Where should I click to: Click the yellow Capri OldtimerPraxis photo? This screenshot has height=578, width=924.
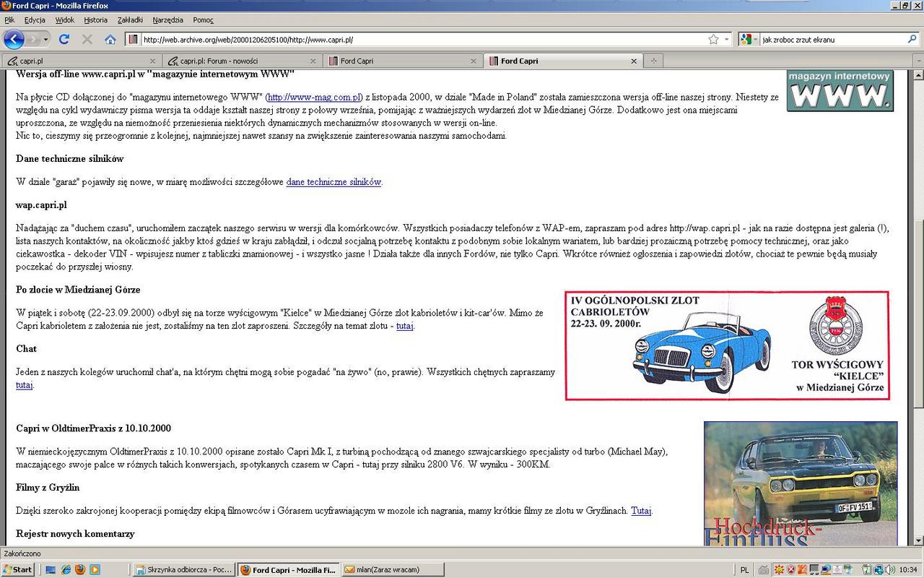801,483
